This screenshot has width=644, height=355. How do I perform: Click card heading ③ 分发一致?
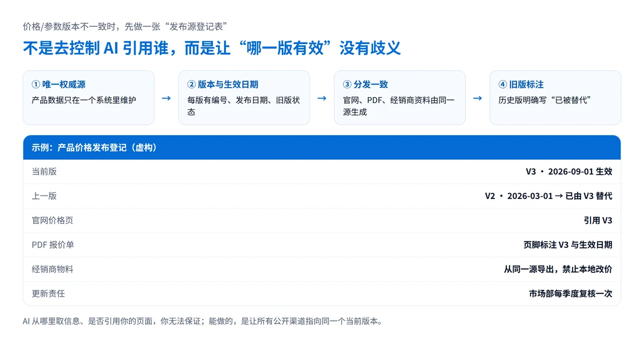(x=366, y=85)
